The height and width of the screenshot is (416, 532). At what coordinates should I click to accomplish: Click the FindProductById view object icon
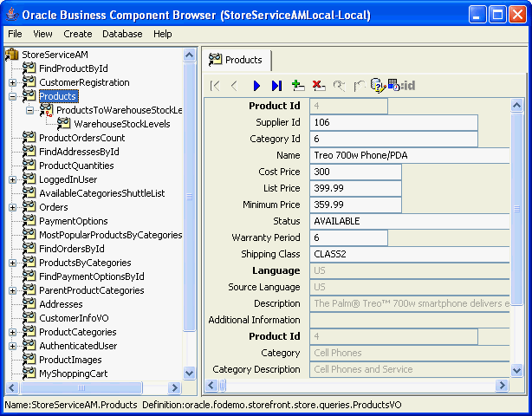coord(29,68)
